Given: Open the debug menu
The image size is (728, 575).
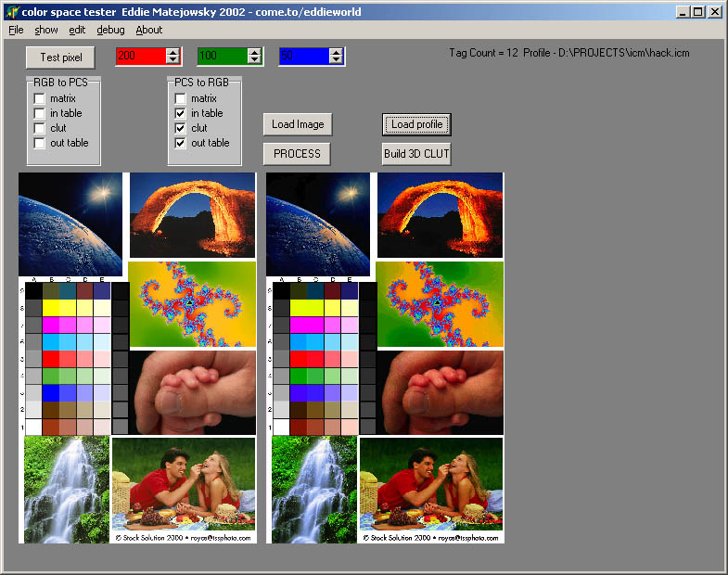Looking at the screenshot, I should [110, 30].
